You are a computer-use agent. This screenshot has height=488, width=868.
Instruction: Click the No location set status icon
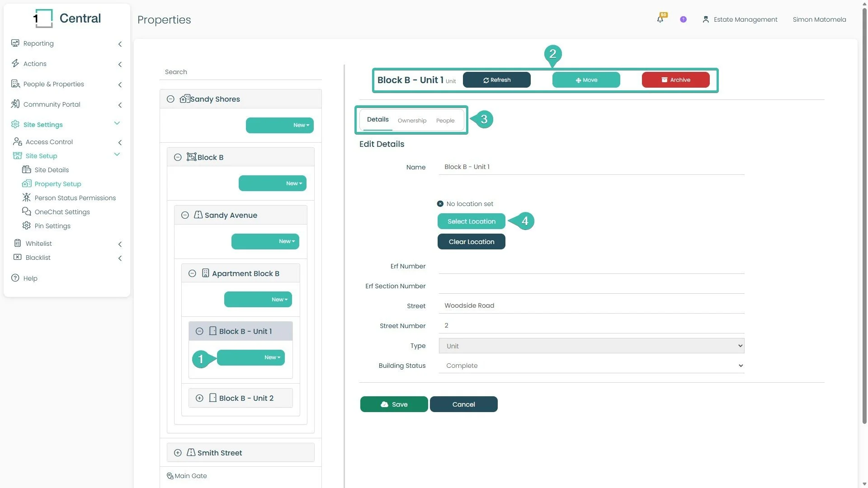pos(440,204)
